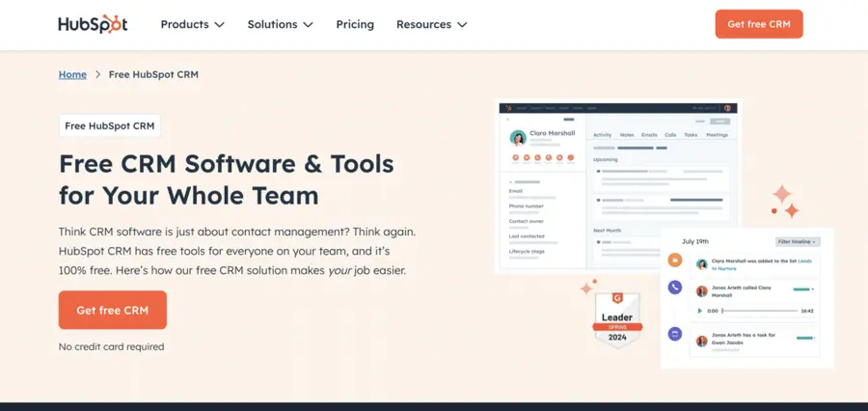This screenshot has height=411, width=868.
Task: Click leftmost orange action icon under Clara Marshall
Action: (515, 158)
